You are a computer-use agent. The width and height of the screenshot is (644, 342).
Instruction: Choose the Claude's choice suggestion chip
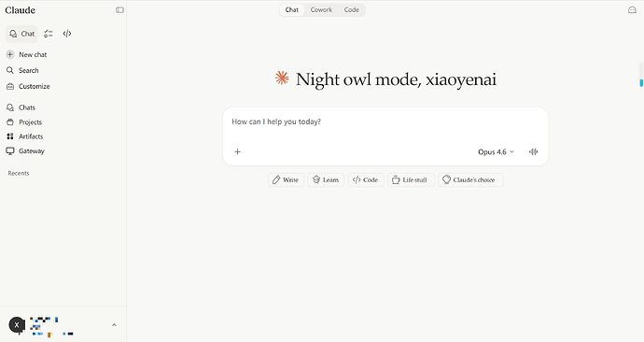coord(470,180)
